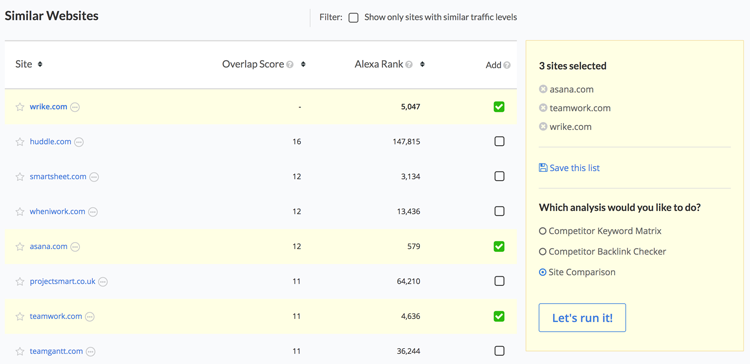Open more options icon beside smartsheet.com

pyautogui.click(x=94, y=177)
